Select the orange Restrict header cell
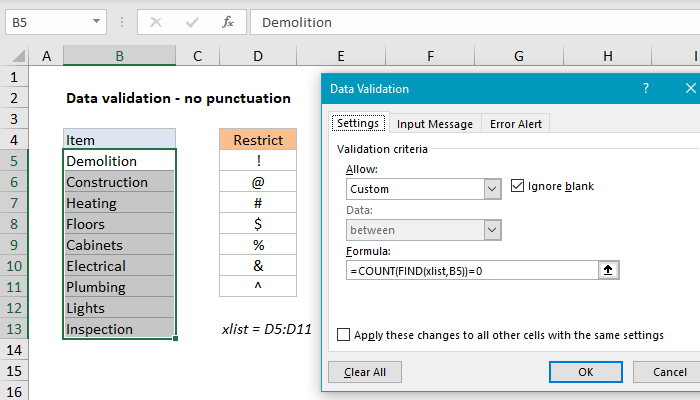This screenshot has height=400, width=700. (258, 140)
